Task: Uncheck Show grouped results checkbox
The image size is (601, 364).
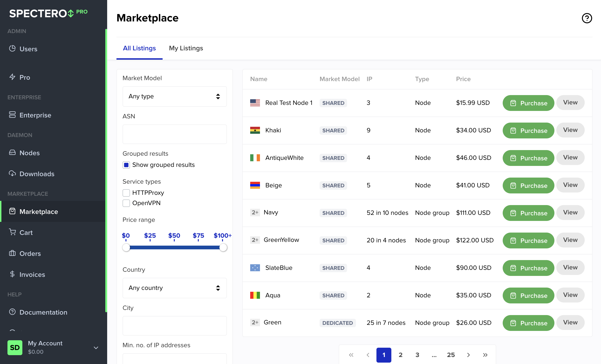Action: (x=126, y=165)
